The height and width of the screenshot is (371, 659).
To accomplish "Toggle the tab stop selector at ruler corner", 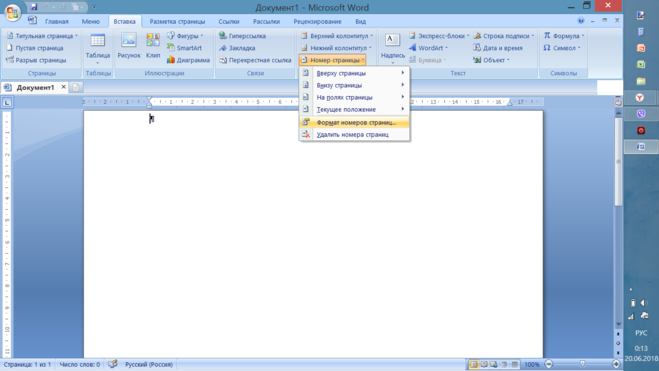I will pyautogui.click(x=7, y=102).
